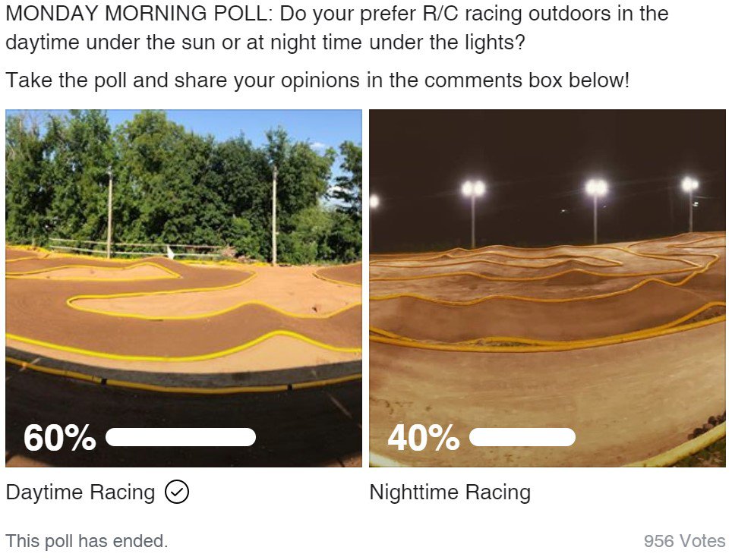Click the rightmost floodlight in night photo
732x560 pixels.
coord(689,184)
